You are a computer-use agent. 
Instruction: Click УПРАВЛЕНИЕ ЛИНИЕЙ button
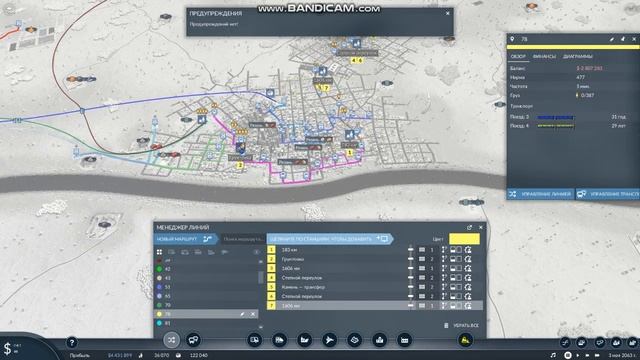(540, 194)
